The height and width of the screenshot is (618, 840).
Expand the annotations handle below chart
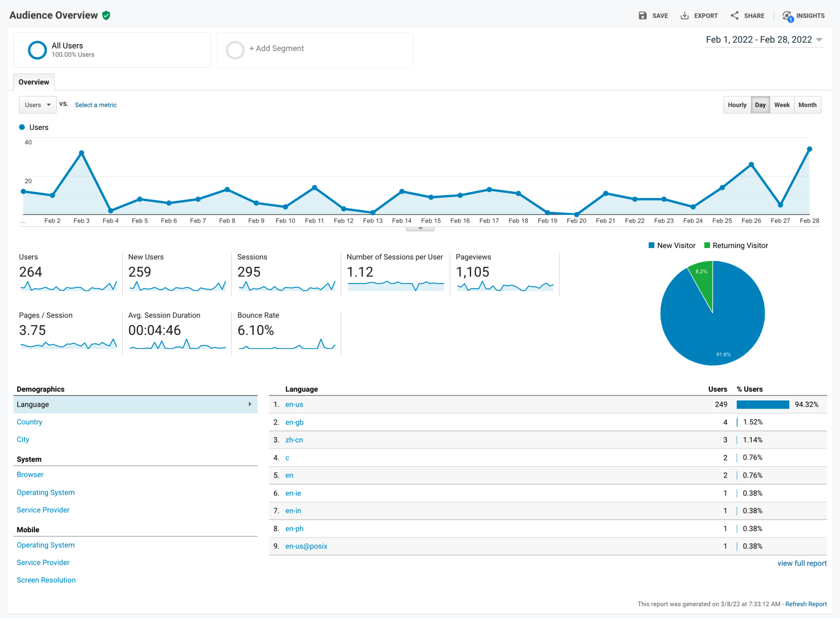click(x=420, y=228)
